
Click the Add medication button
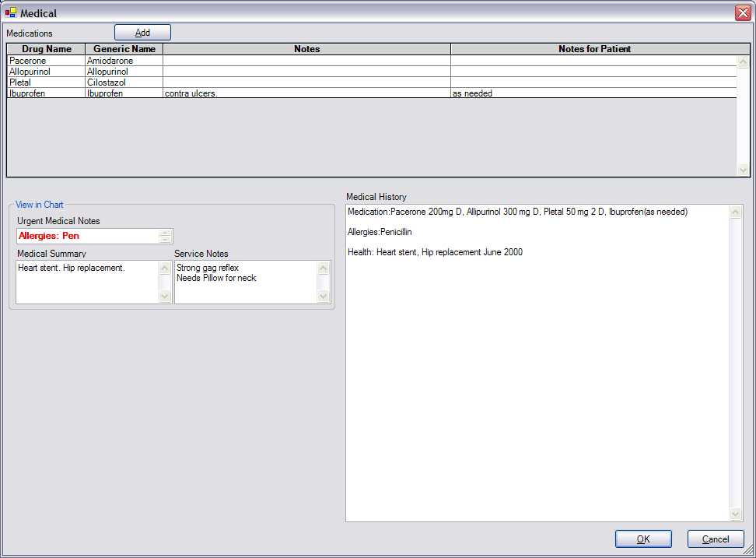142,33
